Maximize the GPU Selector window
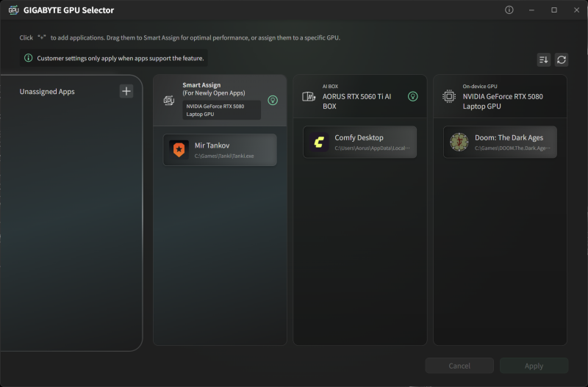The width and height of the screenshot is (588, 387). pyautogui.click(x=554, y=10)
